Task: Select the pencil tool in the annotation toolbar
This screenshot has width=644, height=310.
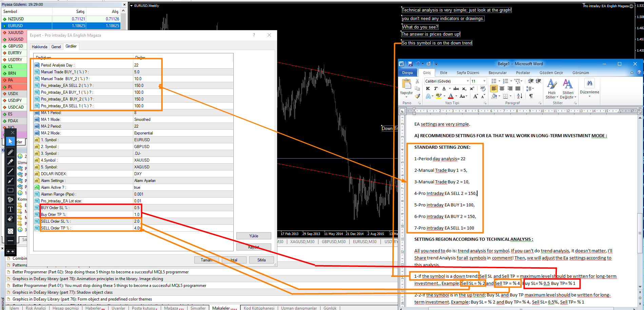Action: pos(11,152)
